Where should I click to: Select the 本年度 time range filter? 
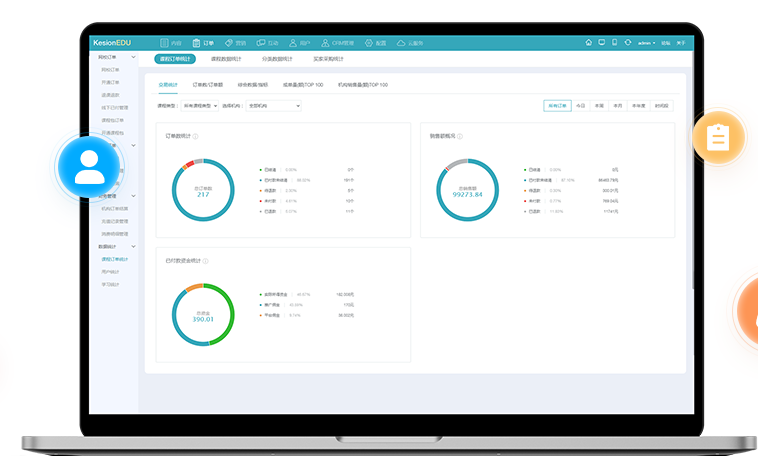click(x=638, y=105)
